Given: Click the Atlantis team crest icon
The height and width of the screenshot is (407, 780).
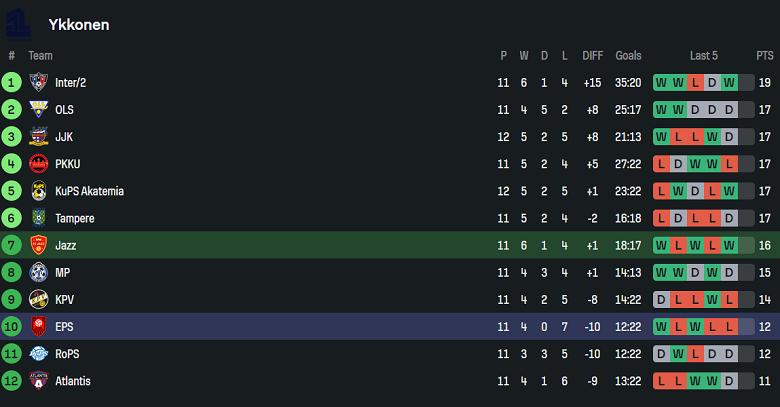Looking at the screenshot, I should click(x=39, y=381).
